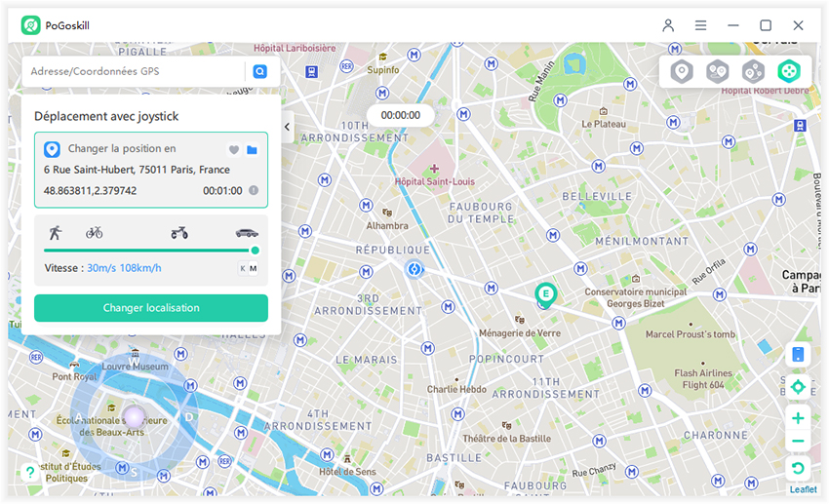Open the hamburger menu in title bar

point(700,25)
